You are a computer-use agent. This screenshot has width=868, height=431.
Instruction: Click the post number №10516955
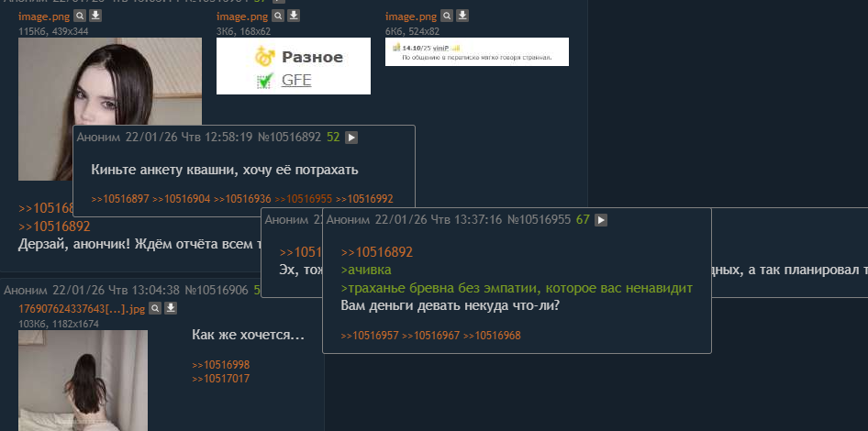[540, 220]
